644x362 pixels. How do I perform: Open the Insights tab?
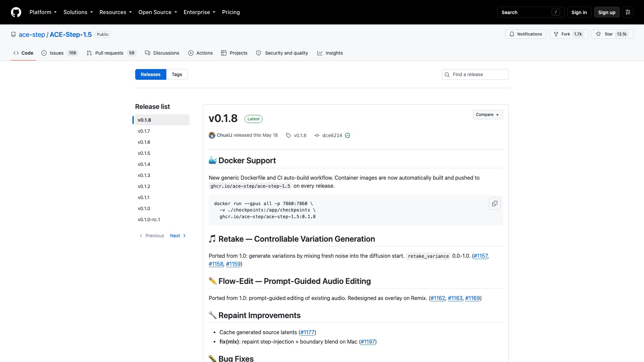(330, 53)
